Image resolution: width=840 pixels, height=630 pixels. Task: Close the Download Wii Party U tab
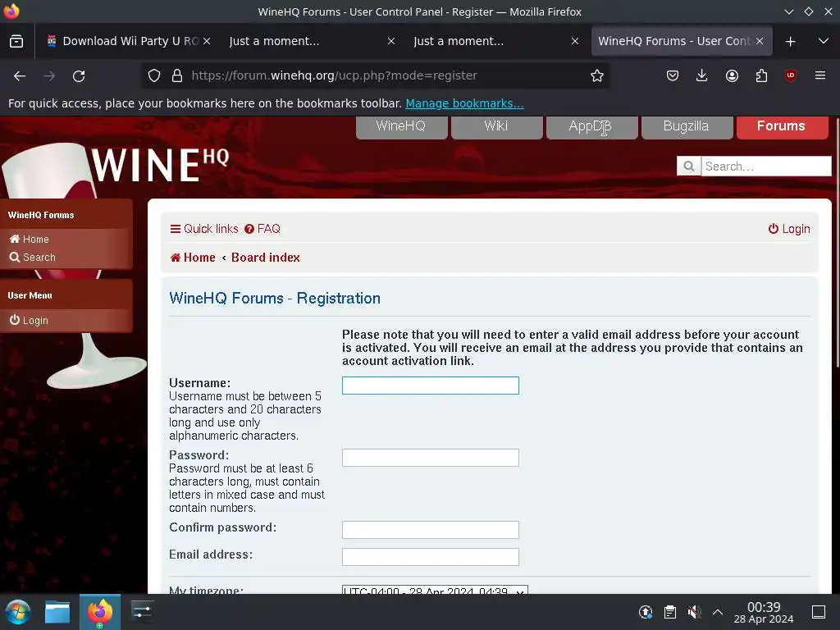click(x=207, y=41)
